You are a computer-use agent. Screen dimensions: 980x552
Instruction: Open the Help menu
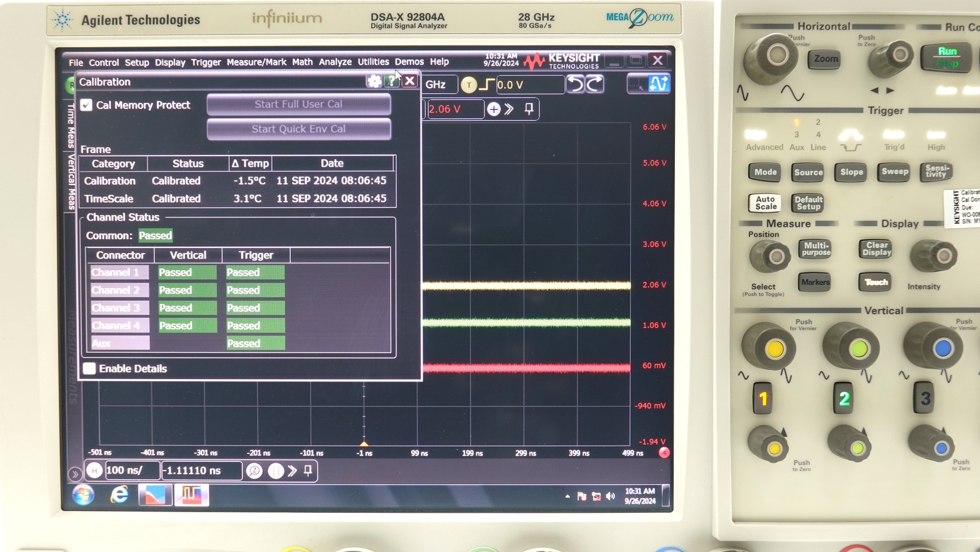439,62
